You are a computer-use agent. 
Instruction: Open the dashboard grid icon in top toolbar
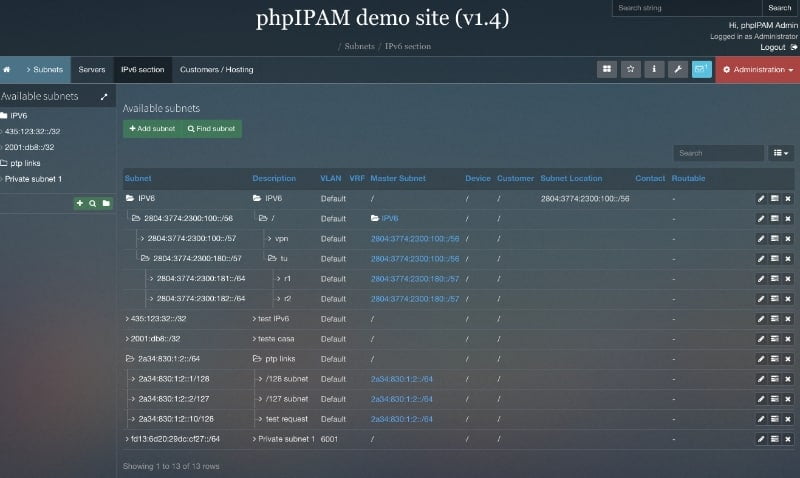pyautogui.click(x=607, y=69)
